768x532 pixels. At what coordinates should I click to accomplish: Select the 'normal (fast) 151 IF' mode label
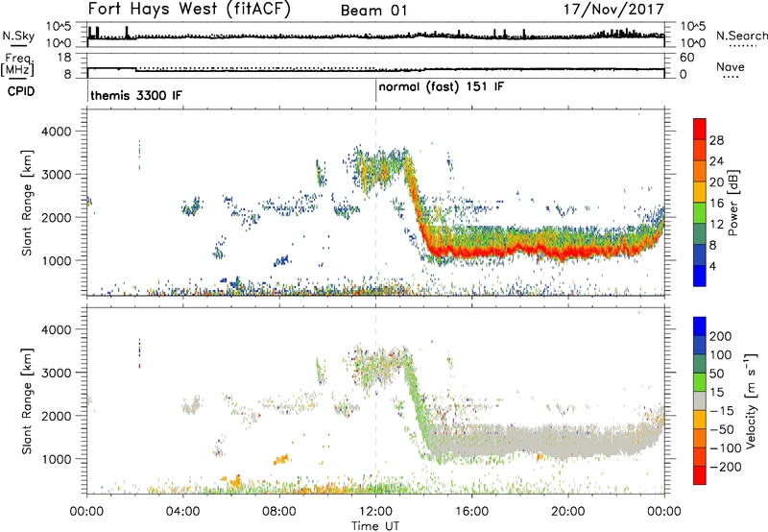point(441,87)
